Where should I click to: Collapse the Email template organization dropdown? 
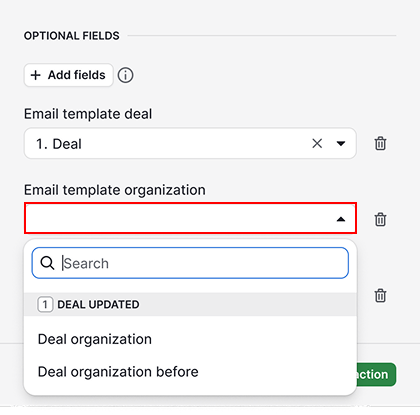[x=341, y=219]
